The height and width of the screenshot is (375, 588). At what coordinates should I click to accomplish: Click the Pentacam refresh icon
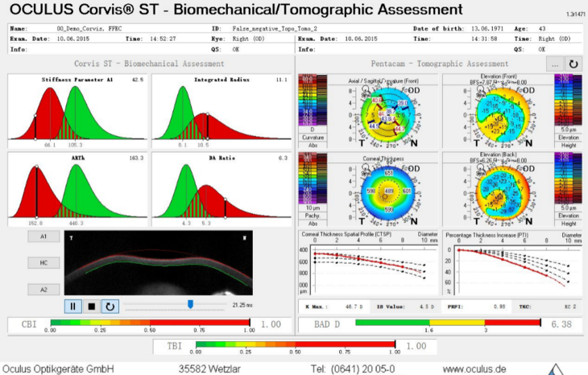[574, 63]
